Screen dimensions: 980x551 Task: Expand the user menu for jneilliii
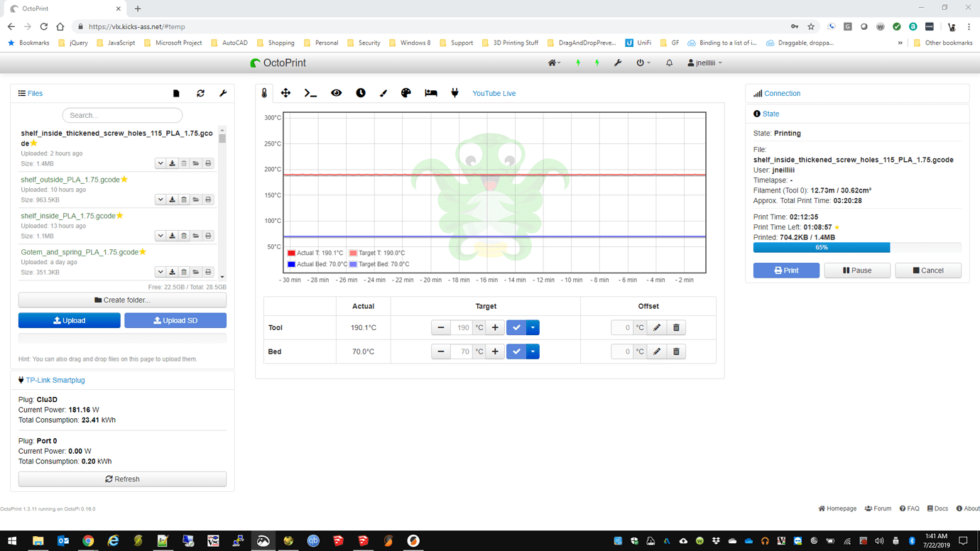click(x=704, y=62)
